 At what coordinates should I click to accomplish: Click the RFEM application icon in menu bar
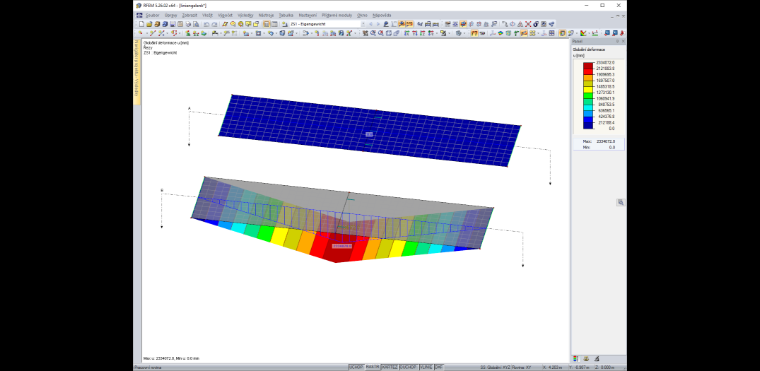click(x=140, y=15)
